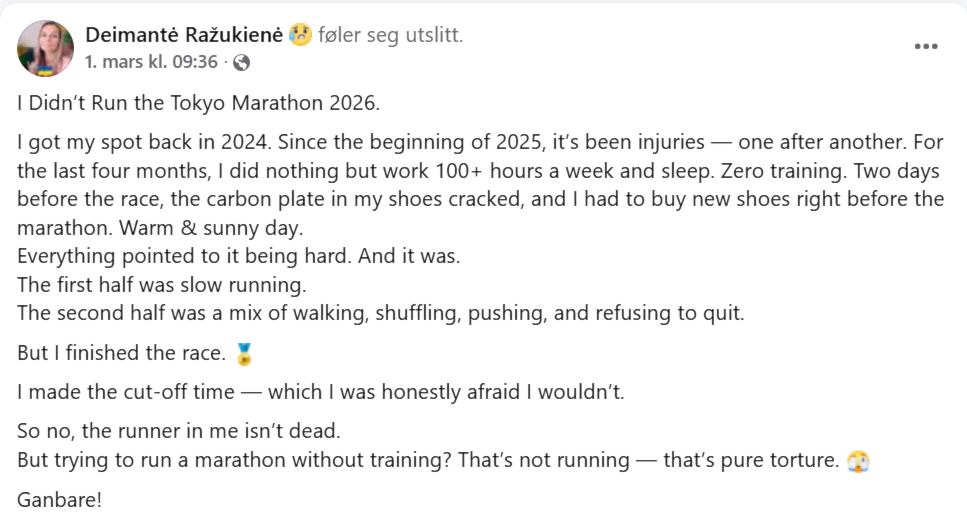Click the sentence 'I got my spot back in 2024.'
967x517 pixels.
(139, 141)
